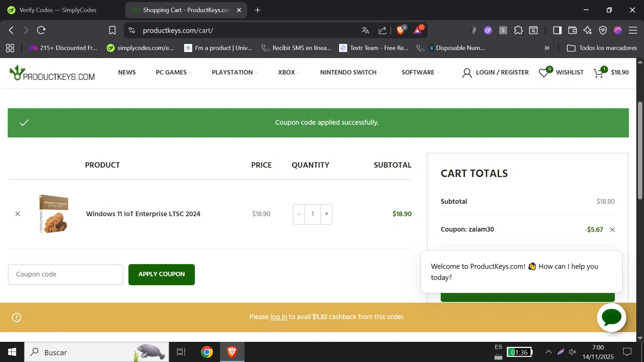Open Leo AI sparkle icon
The height and width of the screenshot is (362, 644).
pos(587,30)
